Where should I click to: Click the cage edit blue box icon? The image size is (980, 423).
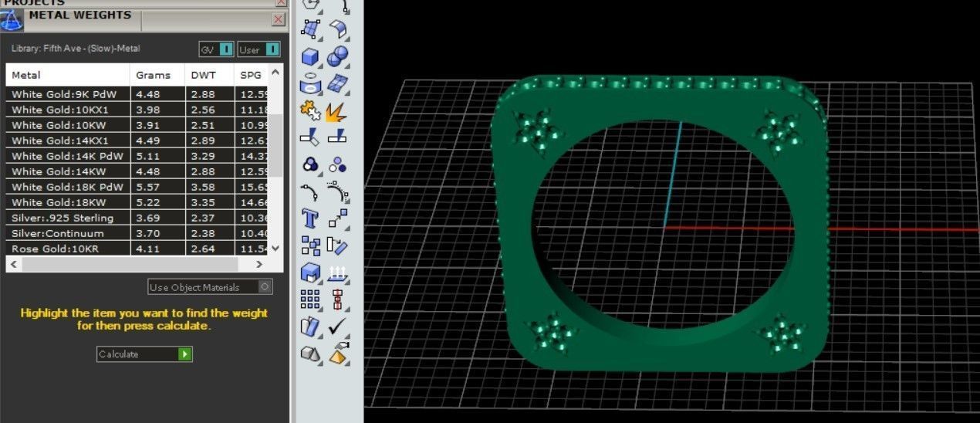pos(310,327)
